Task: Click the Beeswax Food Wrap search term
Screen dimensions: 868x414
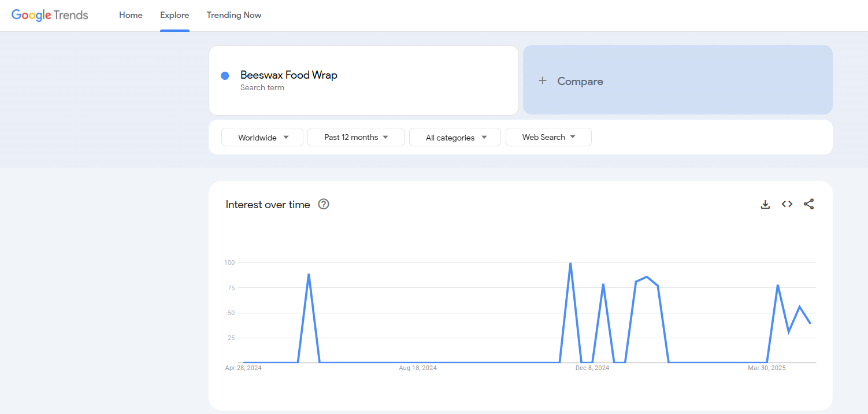Action: tap(289, 75)
